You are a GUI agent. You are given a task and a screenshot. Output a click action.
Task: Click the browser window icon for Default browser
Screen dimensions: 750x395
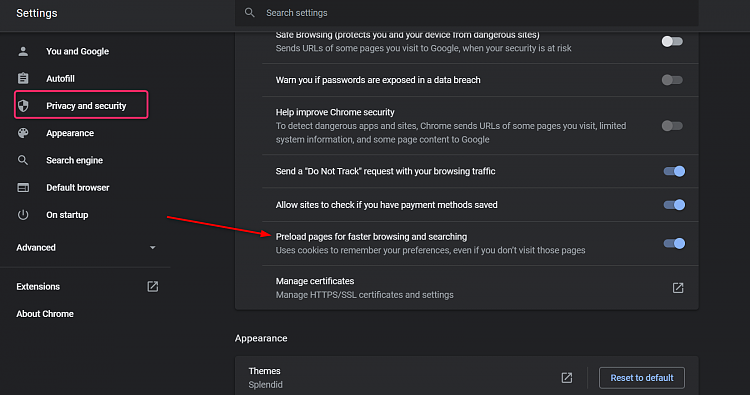click(23, 187)
